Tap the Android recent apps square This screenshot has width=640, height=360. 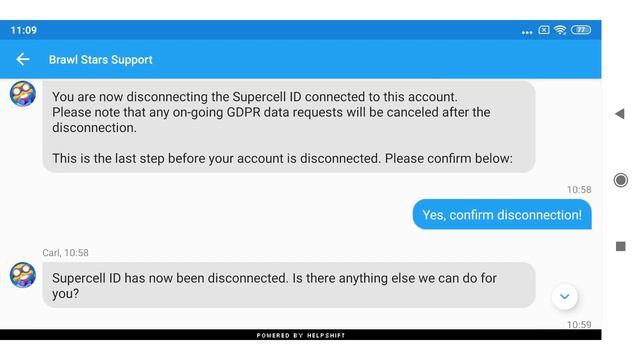[x=620, y=246]
